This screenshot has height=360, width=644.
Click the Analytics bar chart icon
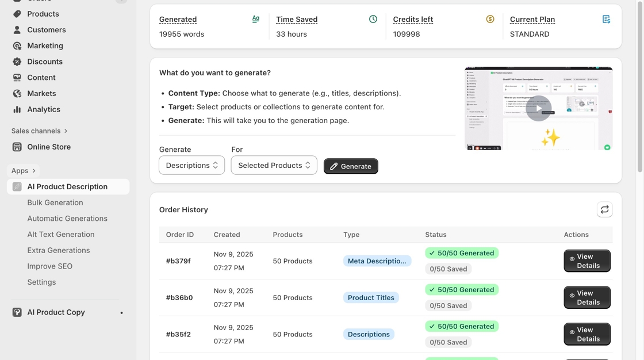point(17,109)
